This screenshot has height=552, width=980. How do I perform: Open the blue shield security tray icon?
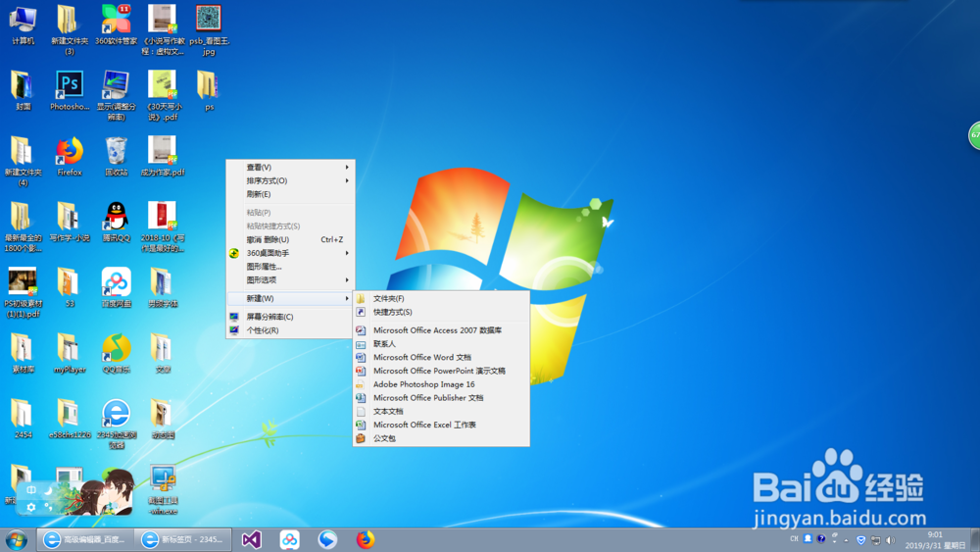tap(860, 540)
